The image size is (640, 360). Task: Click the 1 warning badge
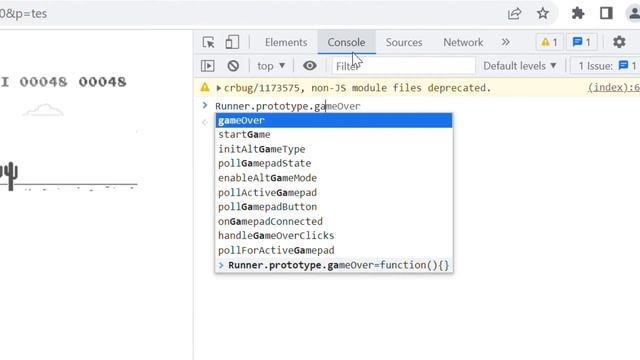pos(549,42)
